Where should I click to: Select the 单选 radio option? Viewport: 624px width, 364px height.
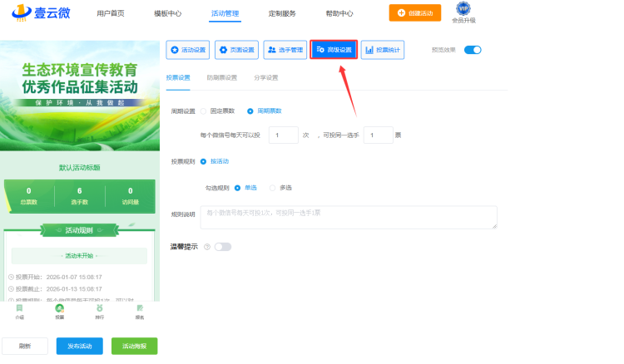(x=238, y=188)
